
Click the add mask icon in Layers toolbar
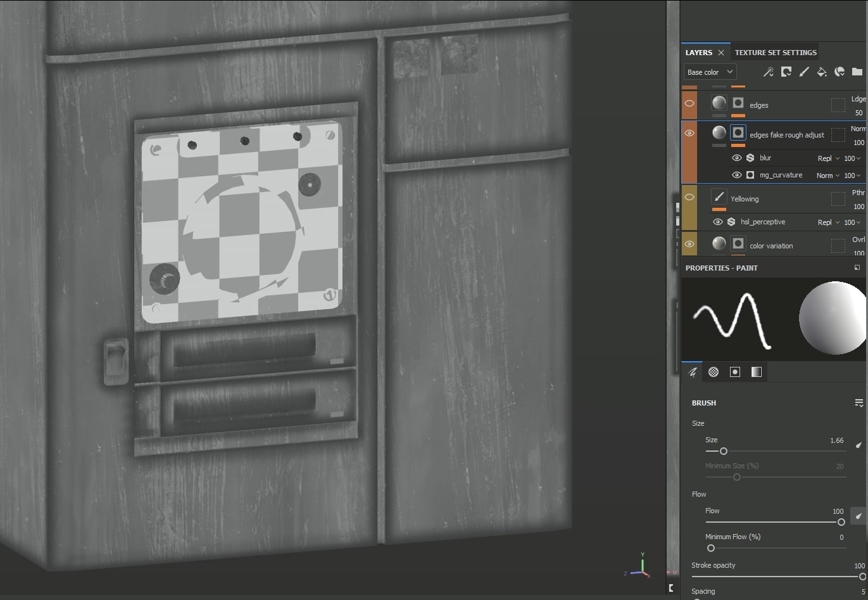coord(786,72)
